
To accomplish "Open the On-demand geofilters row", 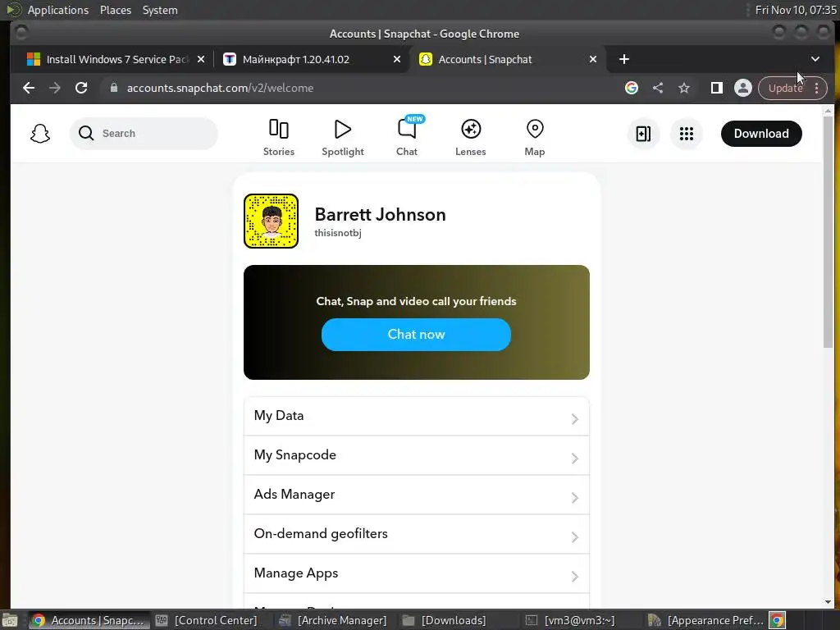I will [x=416, y=534].
